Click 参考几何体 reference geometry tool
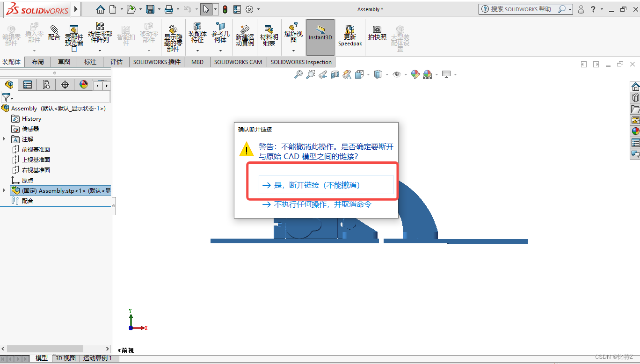Image resolution: width=640 pixels, height=364 pixels. [x=220, y=32]
